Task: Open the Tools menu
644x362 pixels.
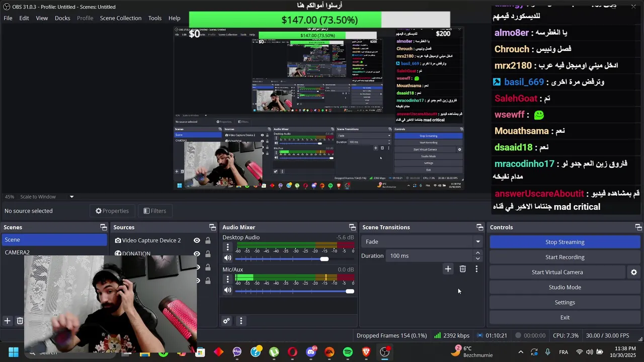Action: [x=155, y=18]
